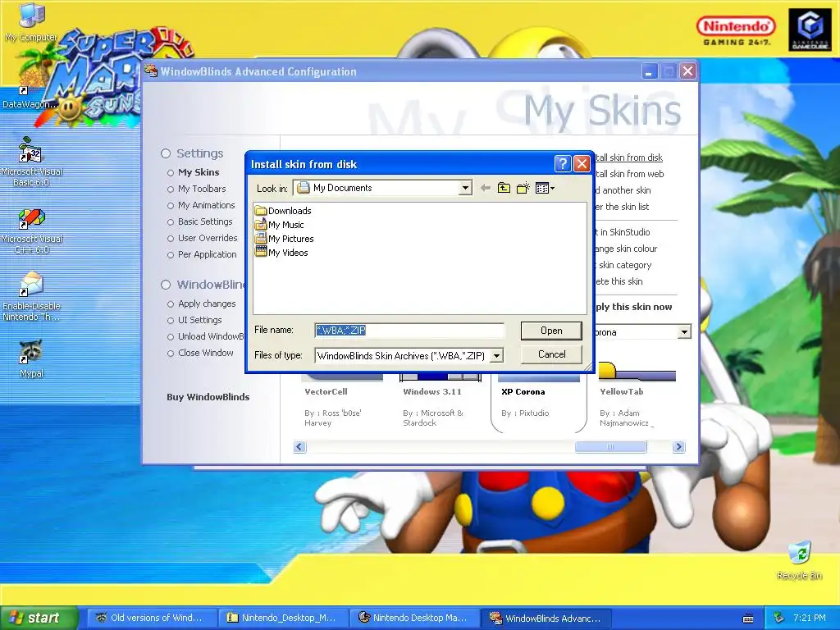The image size is (840, 630).
Task: Click the Cancel button
Action: tap(551, 354)
